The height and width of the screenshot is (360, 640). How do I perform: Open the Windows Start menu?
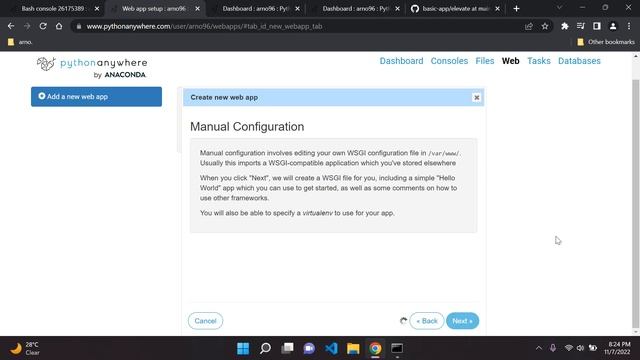point(243,349)
